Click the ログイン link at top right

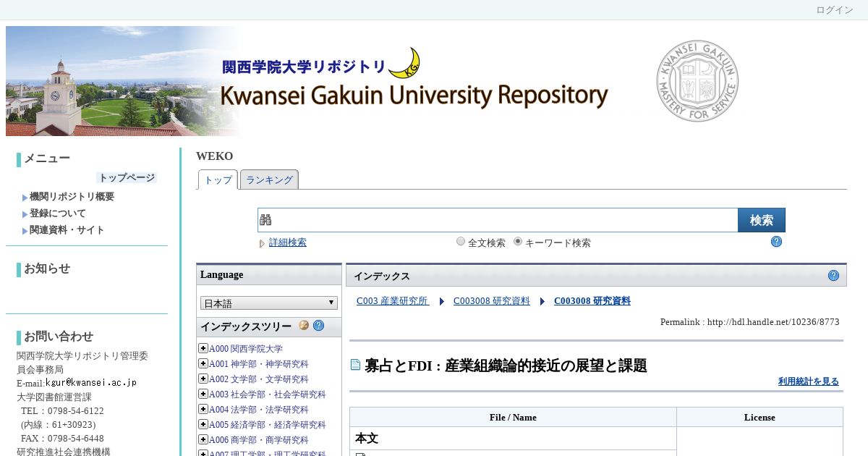click(835, 10)
